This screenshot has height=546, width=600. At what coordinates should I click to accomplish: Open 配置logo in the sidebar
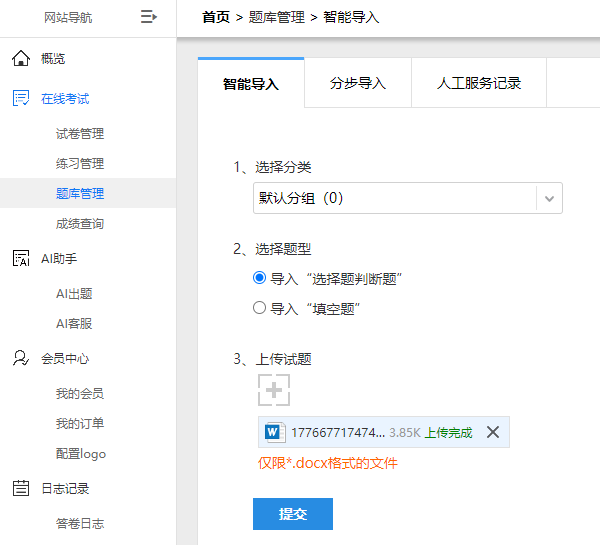81,453
